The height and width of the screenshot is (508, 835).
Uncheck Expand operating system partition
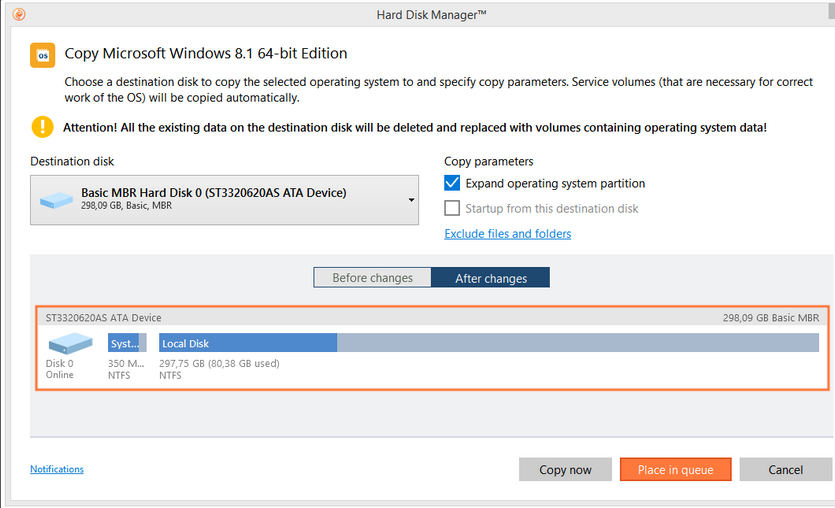(452, 183)
